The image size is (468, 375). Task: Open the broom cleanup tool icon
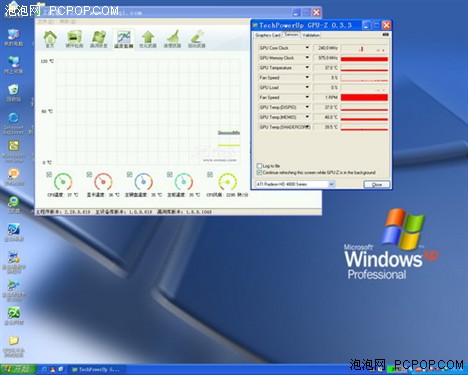(x=172, y=38)
